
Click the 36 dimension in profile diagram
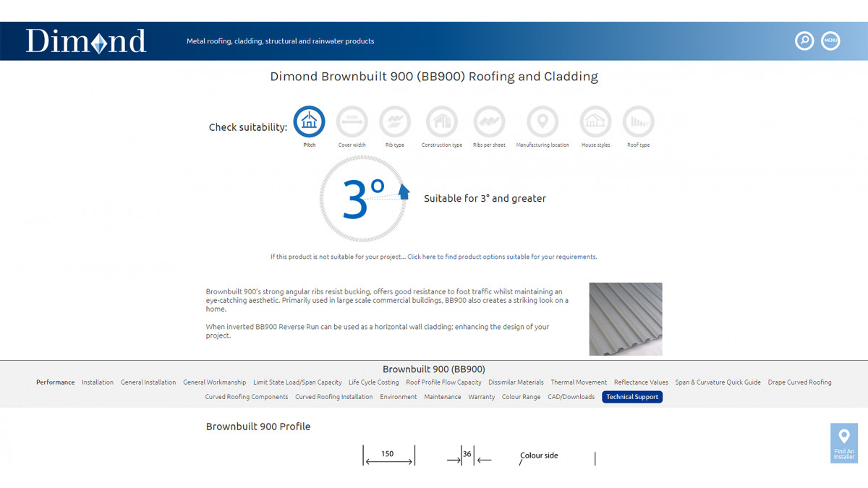pyautogui.click(x=467, y=454)
